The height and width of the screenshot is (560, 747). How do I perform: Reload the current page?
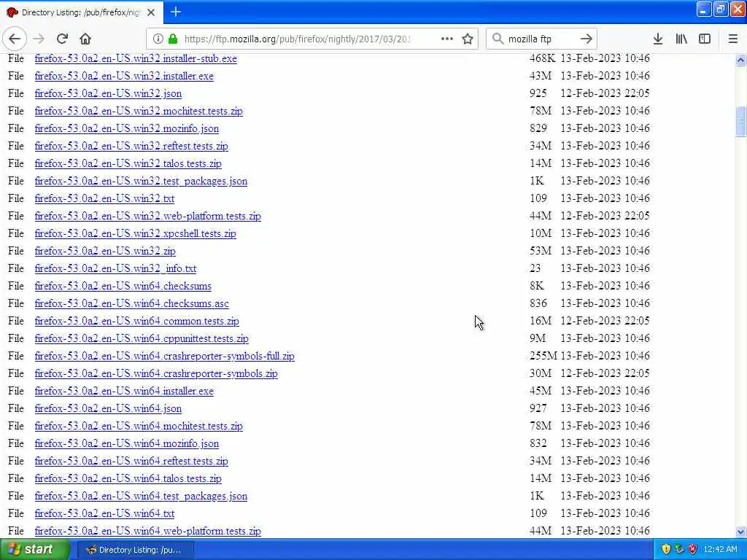[x=62, y=39]
